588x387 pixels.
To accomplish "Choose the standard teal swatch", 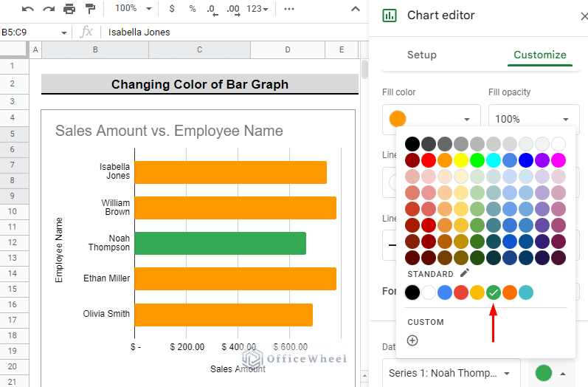I will [526, 292].
